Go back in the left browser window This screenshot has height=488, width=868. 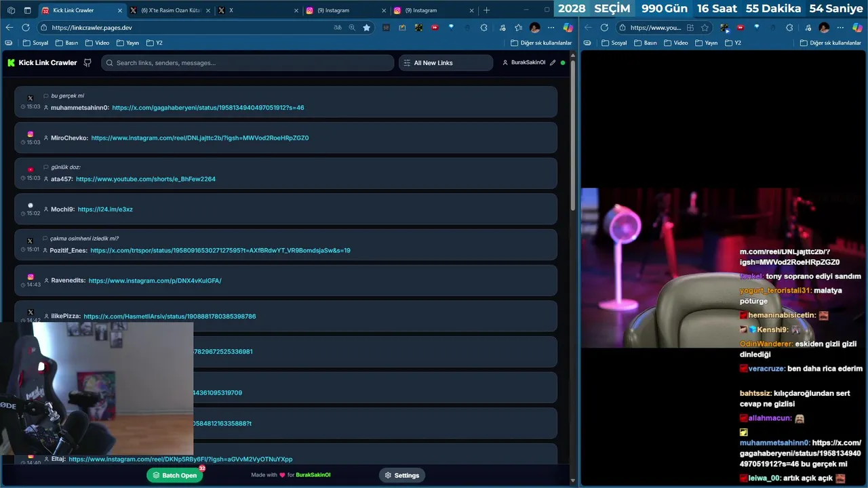coord(9,28)
